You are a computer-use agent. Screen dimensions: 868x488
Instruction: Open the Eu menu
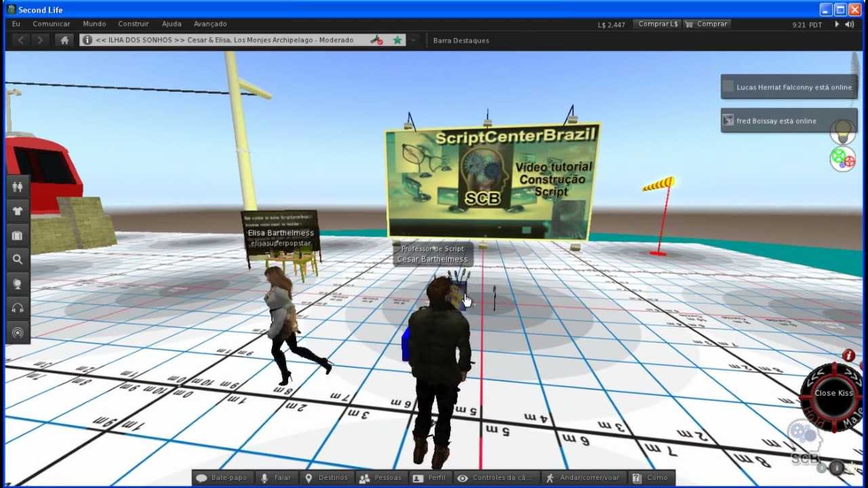(16, 24)
